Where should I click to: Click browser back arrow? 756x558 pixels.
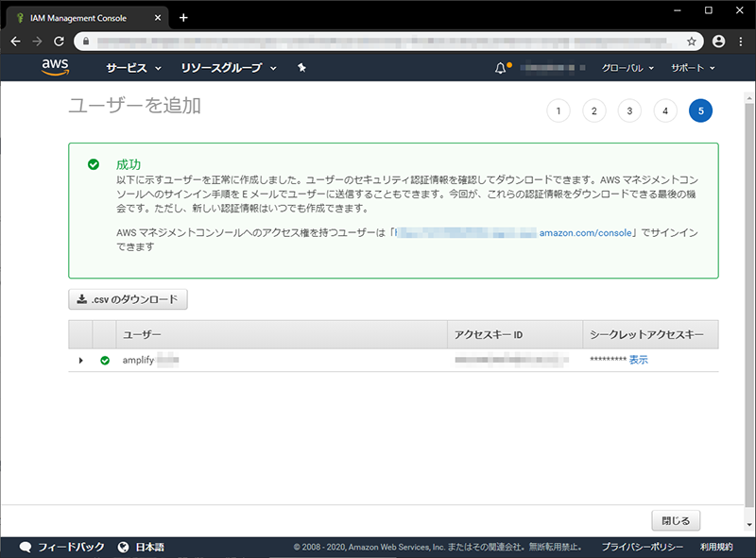pos(15,42)
